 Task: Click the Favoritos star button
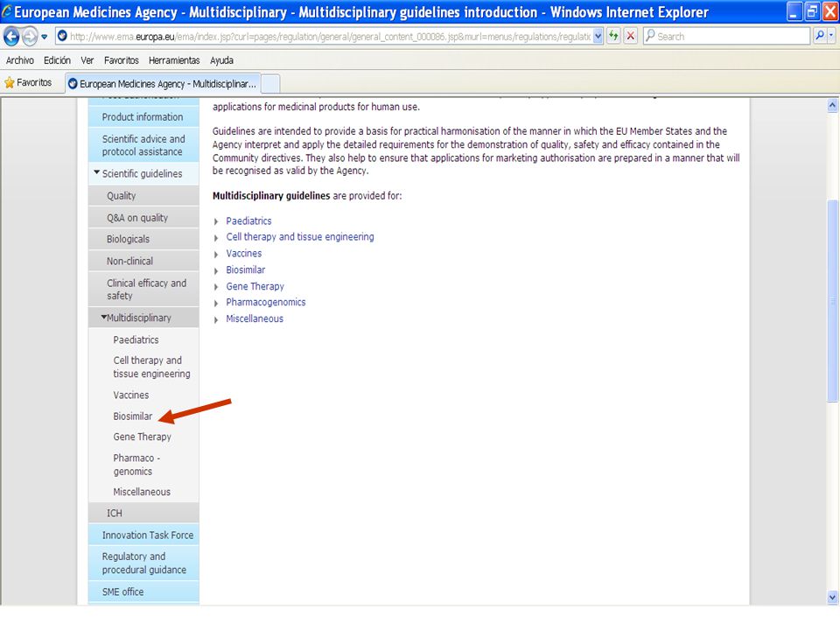tap(28, 82)
